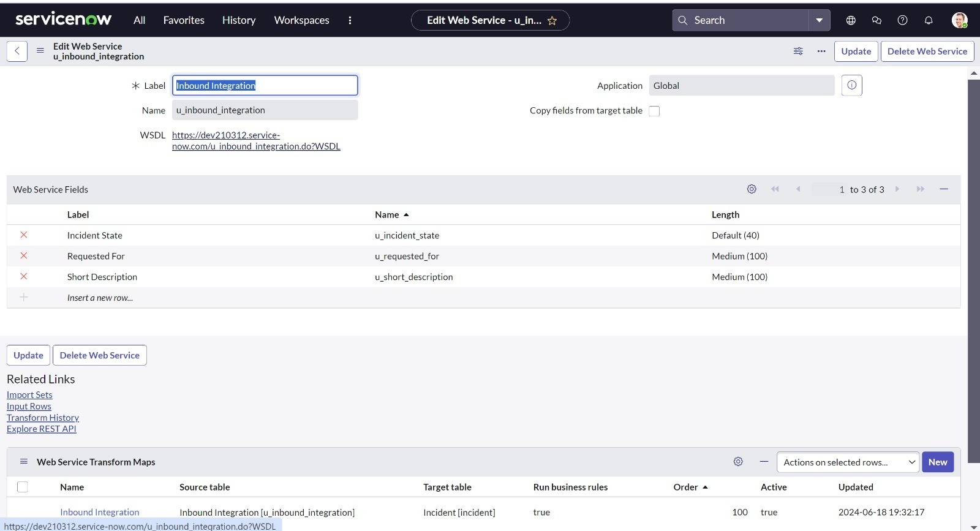Click the Name field u_inbound_integration
This screenshot has width=980, height=531.
(265, 110)
